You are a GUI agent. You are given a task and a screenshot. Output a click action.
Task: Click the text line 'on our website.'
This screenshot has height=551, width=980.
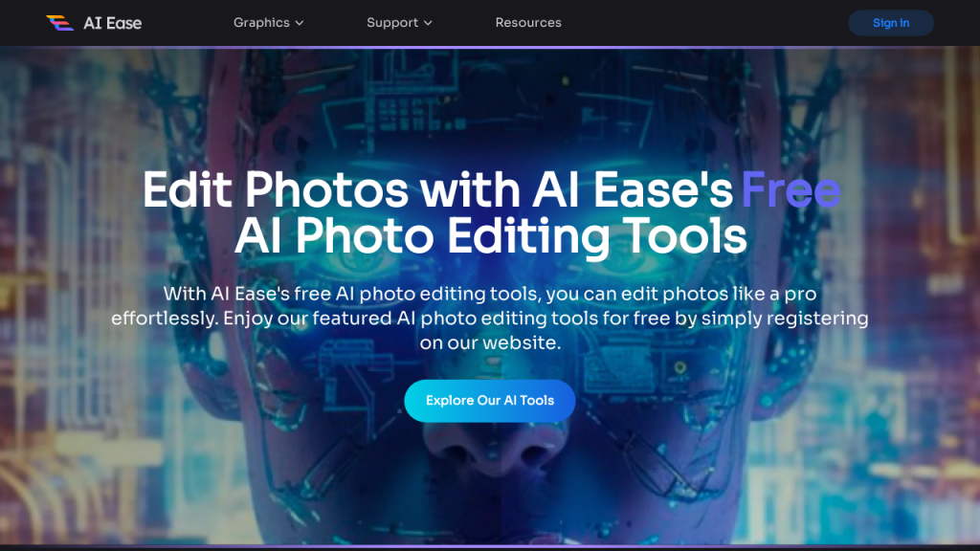coord(490,342)
